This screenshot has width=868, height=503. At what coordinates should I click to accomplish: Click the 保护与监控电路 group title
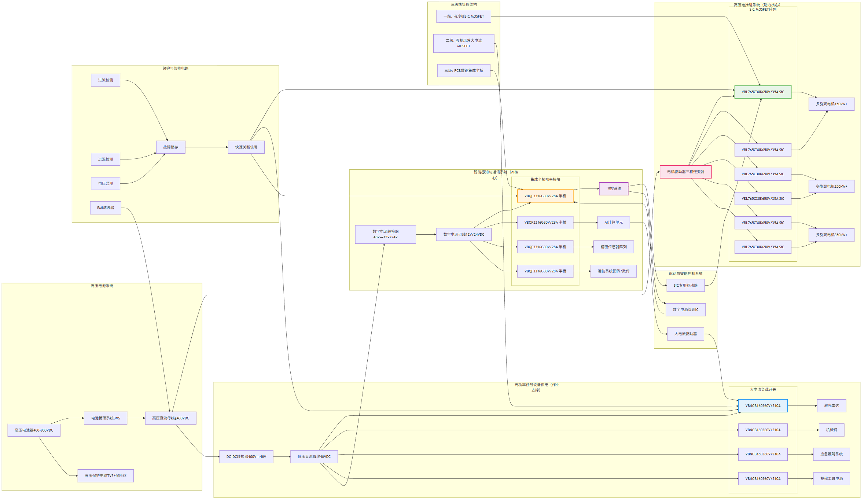coord(175,69)
